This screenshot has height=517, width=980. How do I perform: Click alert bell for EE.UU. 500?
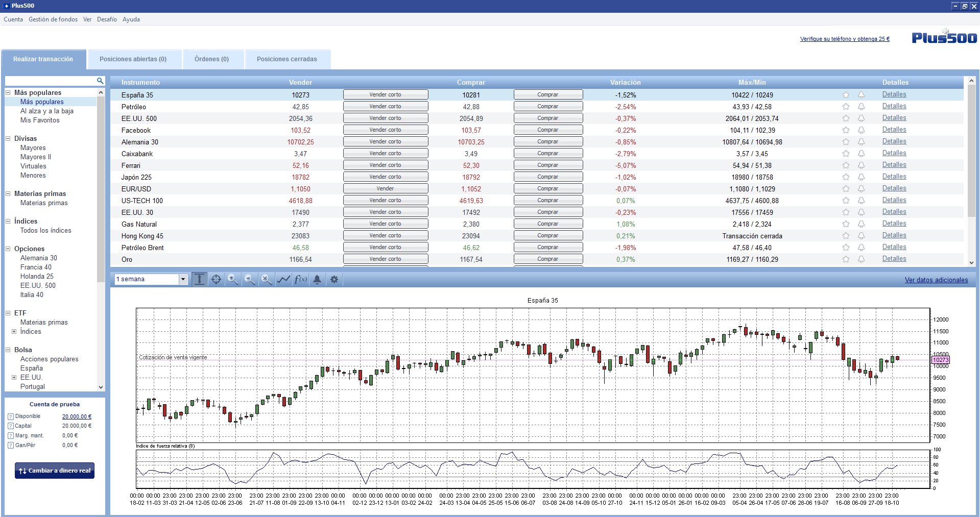[861, 118]
